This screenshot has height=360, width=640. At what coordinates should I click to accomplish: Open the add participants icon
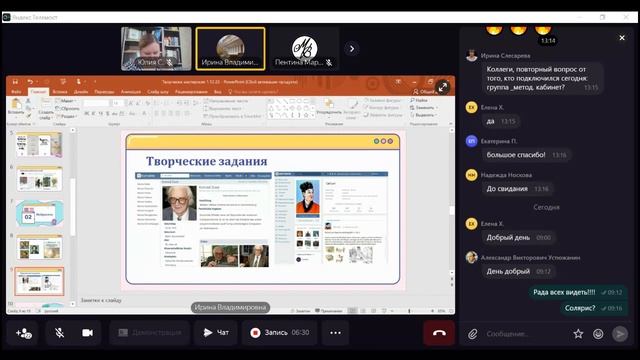23,333
